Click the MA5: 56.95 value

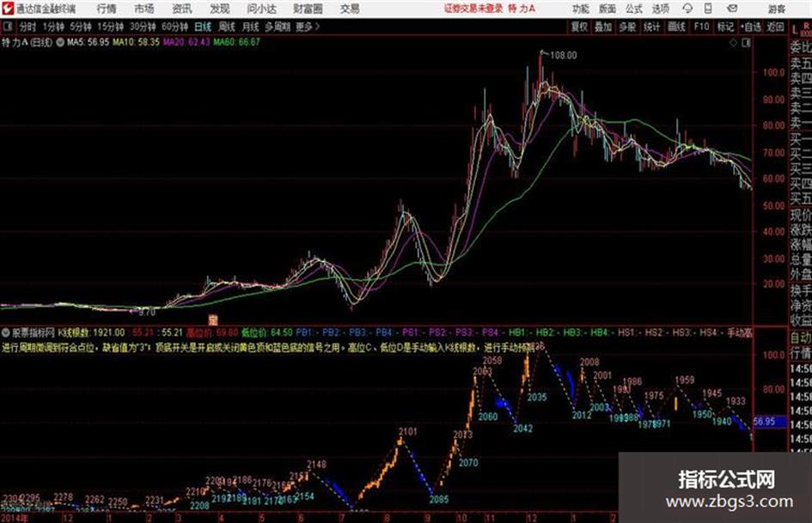coord(88,42)
